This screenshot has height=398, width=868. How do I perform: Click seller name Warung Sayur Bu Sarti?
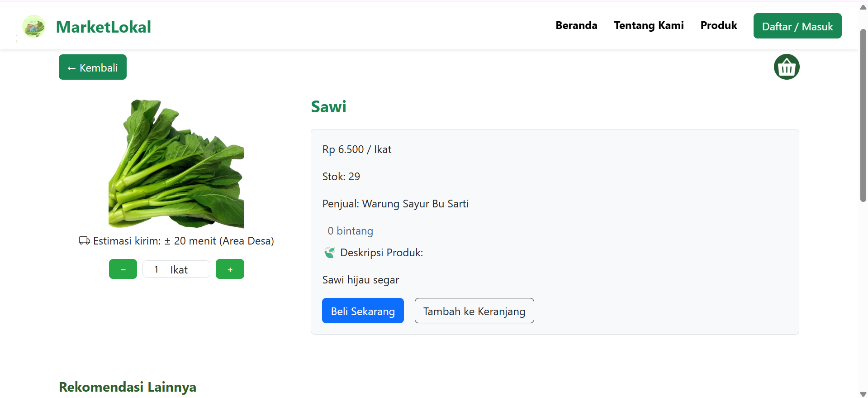coord(415,204)
